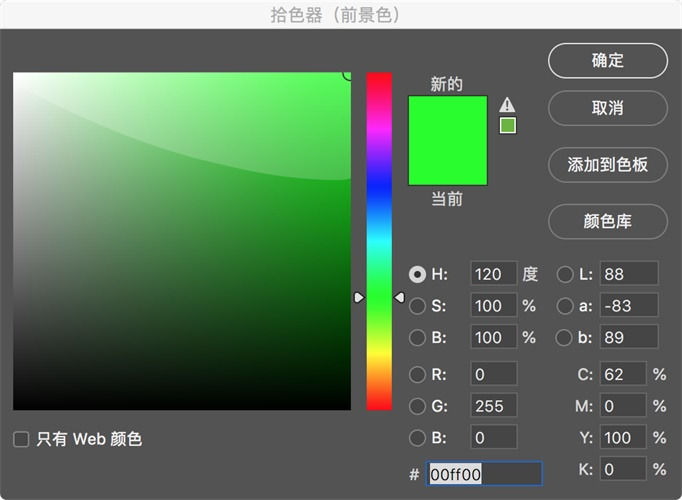Click the left hue slider arrow handle

click(x=359, y=297)
